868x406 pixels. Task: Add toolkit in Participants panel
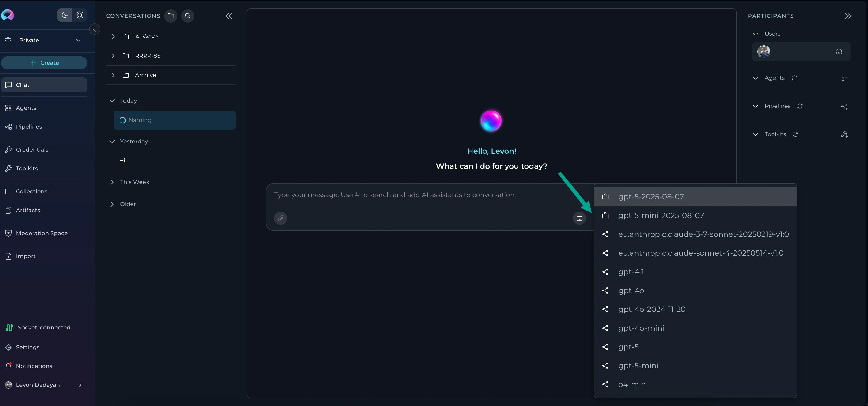844,134
